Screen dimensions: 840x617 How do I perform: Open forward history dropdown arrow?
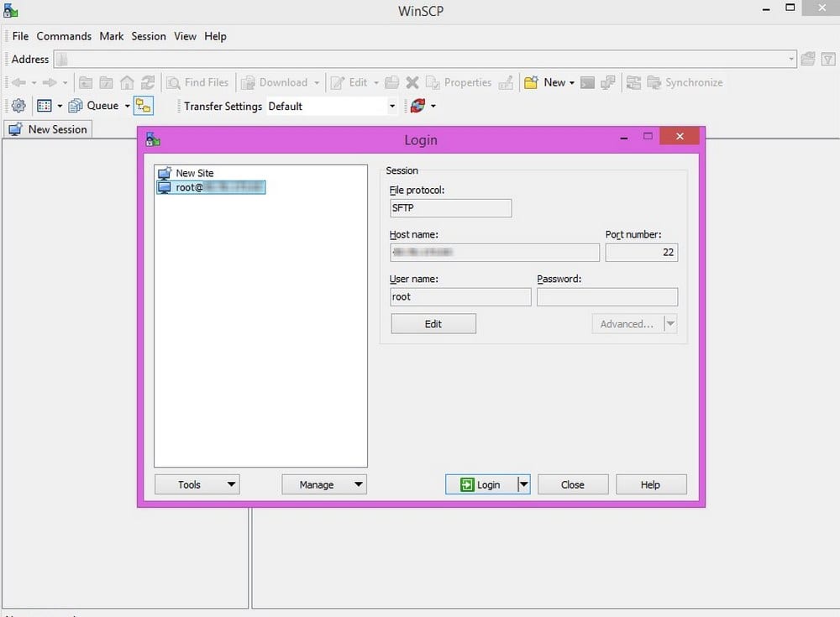coord(65,83)
